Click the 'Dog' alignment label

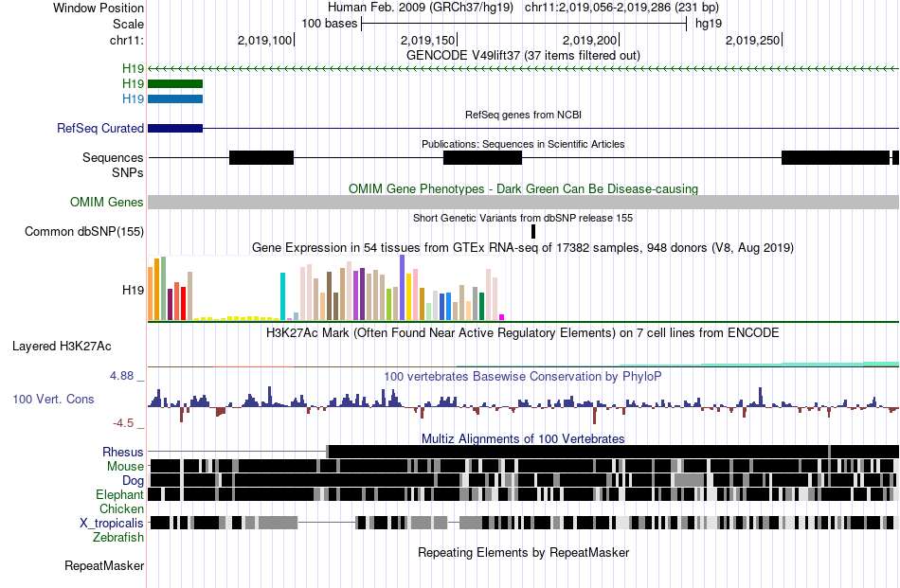pos(133,481)
